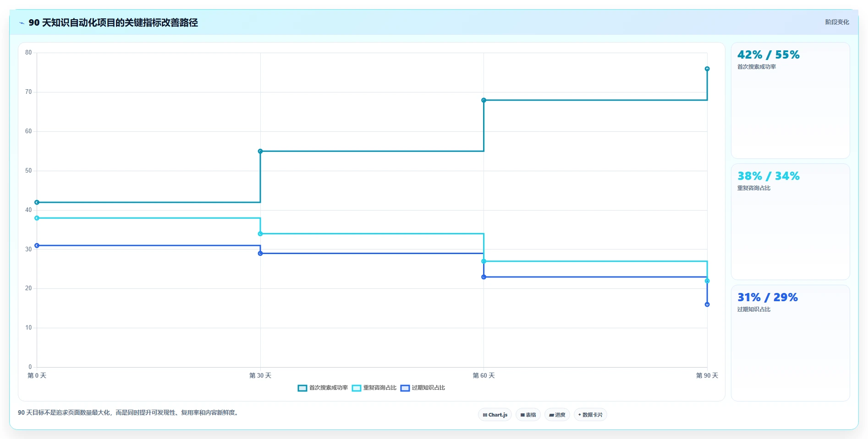The width and height of the screenshot is (868, 439).
Task: Click the 首次搜索成功率 point at 第 90 天 (76)
Action: click(x=707, y=69)
